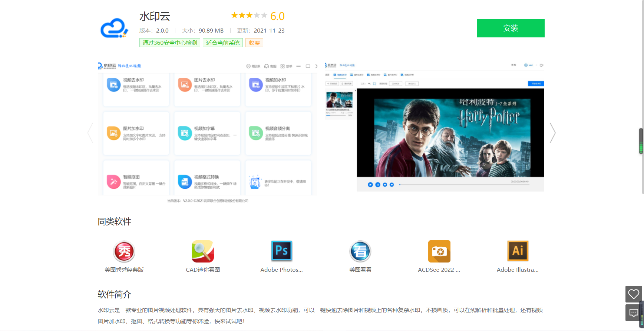Screen dimensions: 644x331
Task: Click the Harry Potter video list thumbnail
Action: coord(339,100)
